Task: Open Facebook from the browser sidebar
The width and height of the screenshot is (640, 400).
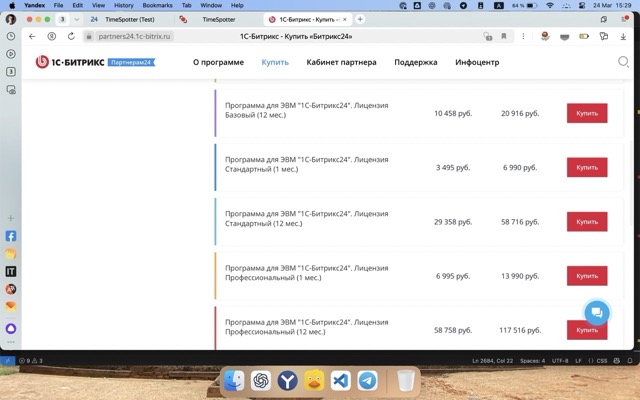Action: pyautogui.click(x=11, y=236)
